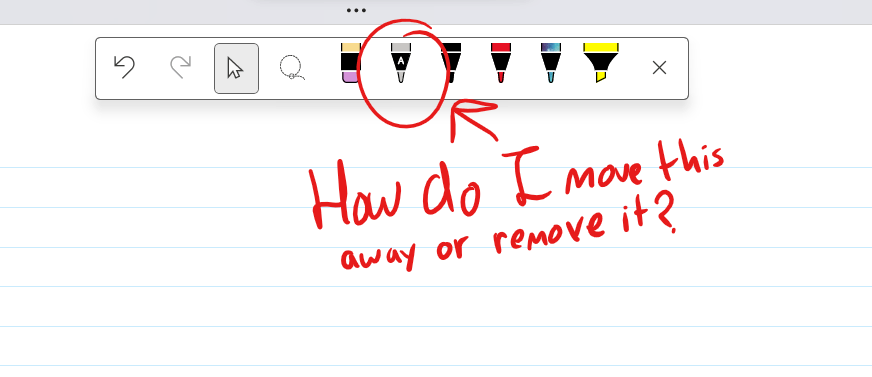Select the yellow highlighter
The width and height of the screenshot is (872, 377).
coord(601,63)
